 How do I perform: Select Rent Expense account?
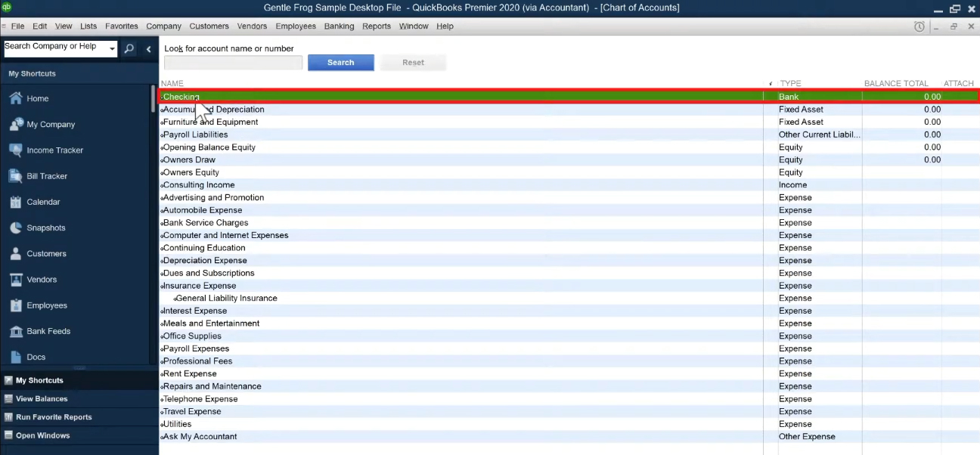(x=569, y=373)
